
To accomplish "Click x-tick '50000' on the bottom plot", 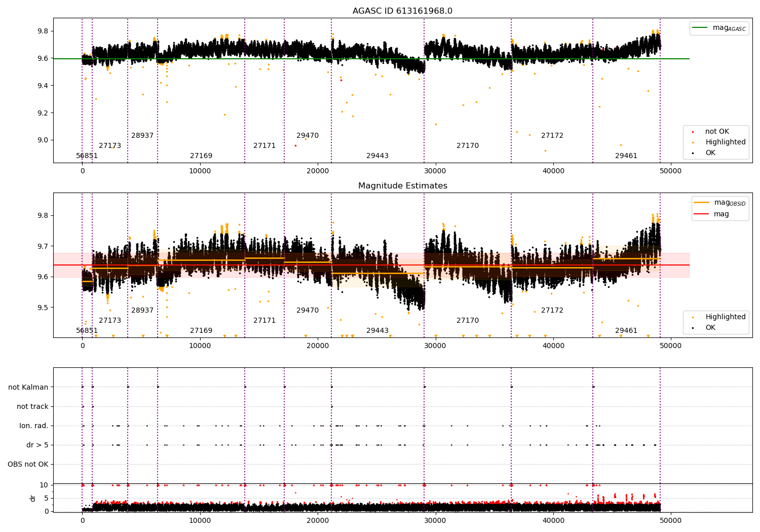I will click(671, 521).
